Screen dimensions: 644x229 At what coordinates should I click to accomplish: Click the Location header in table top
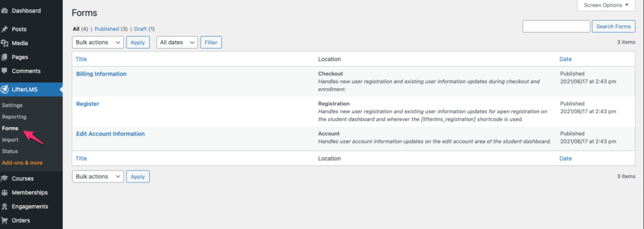tap(330, 59)
